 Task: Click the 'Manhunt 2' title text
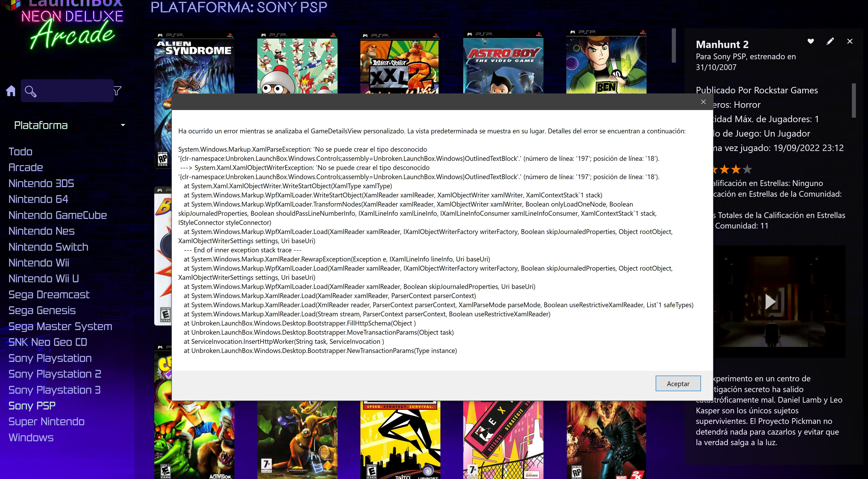click(x=722, y=44)
